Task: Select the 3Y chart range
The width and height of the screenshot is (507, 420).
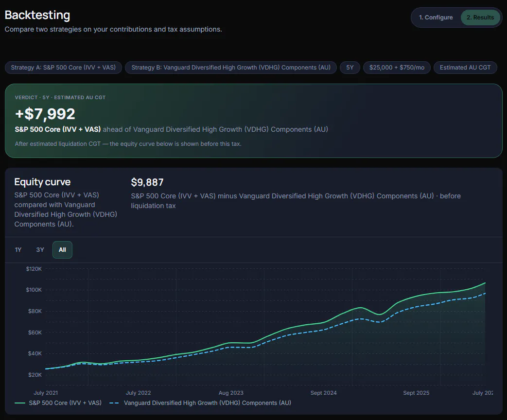Action: tap(40, 249)
